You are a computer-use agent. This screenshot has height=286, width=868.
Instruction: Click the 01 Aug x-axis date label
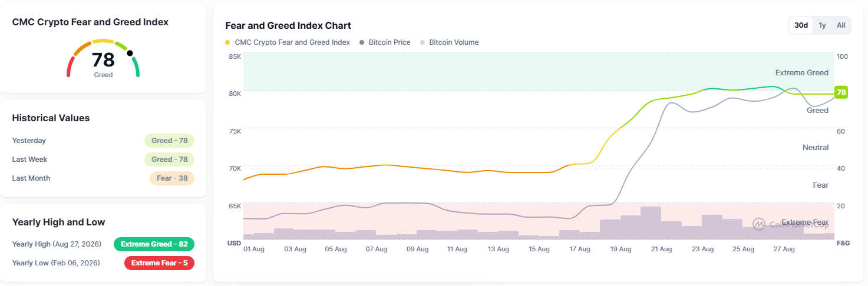tap(255, 250)
